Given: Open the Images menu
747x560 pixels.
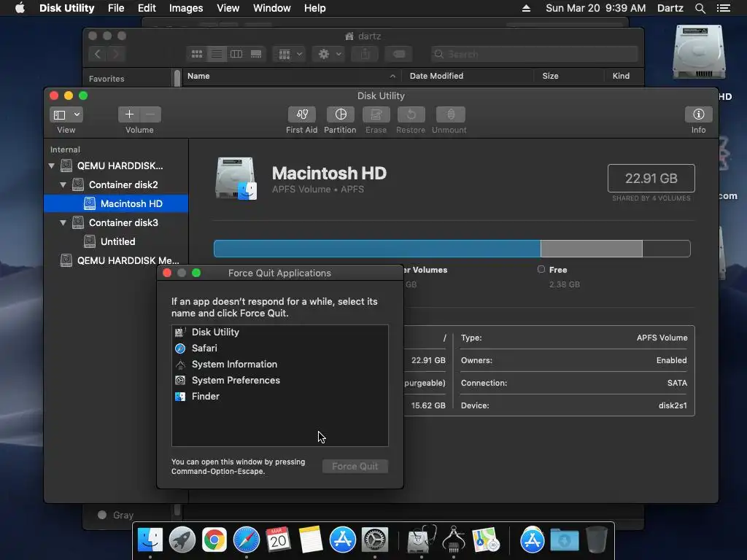Looking at the screenshot, I should tap(186, 8).
